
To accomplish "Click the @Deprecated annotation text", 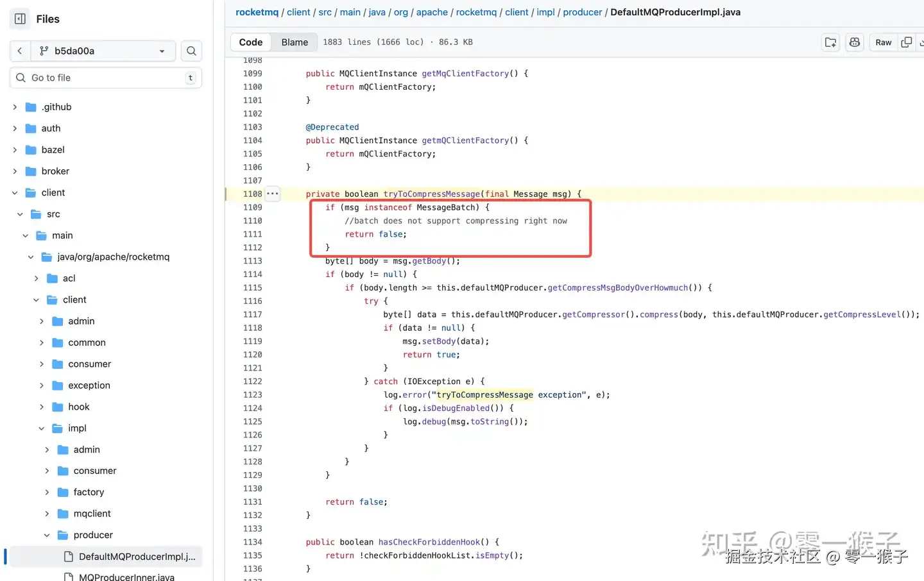I will pyautogui.click(x=332, y=127).
